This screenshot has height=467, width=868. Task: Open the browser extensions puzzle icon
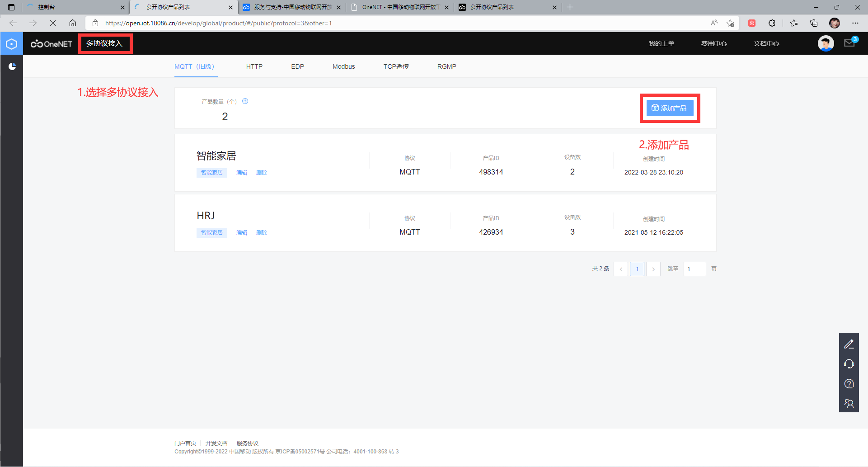coord(772,23)
